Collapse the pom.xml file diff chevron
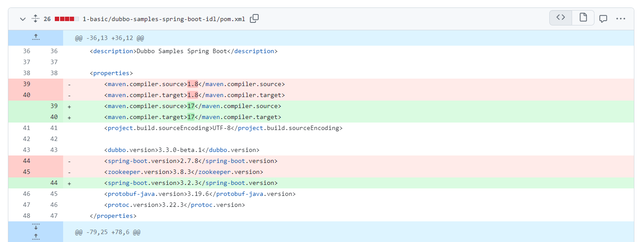The width and height of the screenshot is (644, 242). (x=23, y=19)
